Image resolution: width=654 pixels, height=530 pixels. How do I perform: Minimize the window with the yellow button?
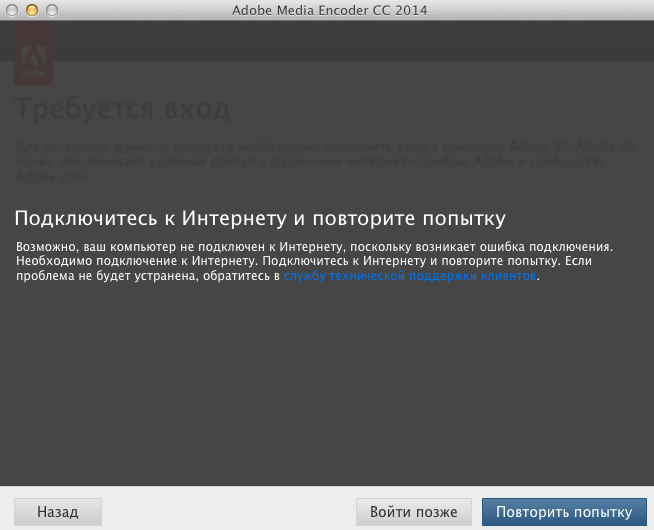(x=32, y=10)
